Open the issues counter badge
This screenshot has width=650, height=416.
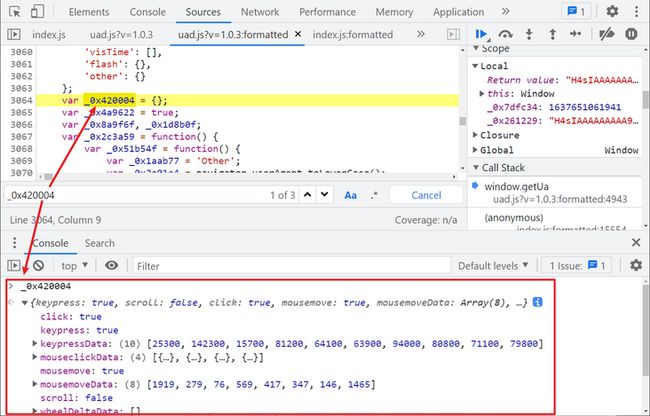(x=576, y=12)
